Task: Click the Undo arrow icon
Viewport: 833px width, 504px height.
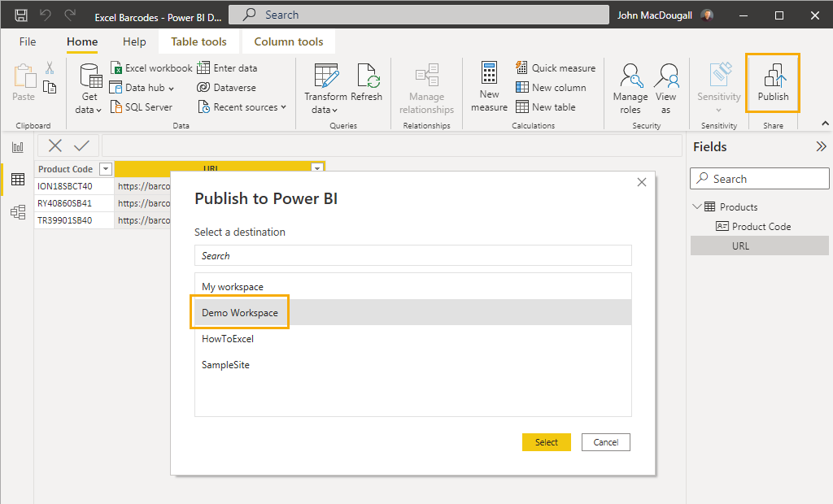Action: 46,15
